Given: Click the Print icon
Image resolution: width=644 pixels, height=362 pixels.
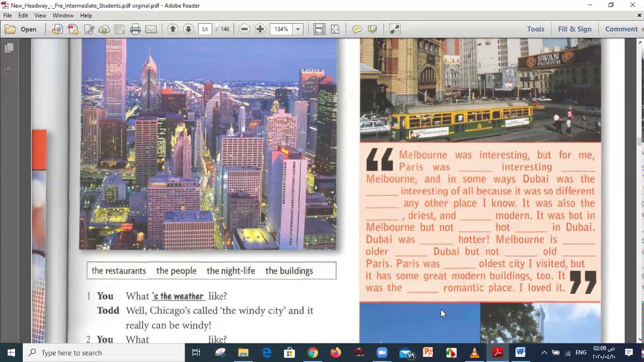Looking at the screenshot, I should point(135,29).
